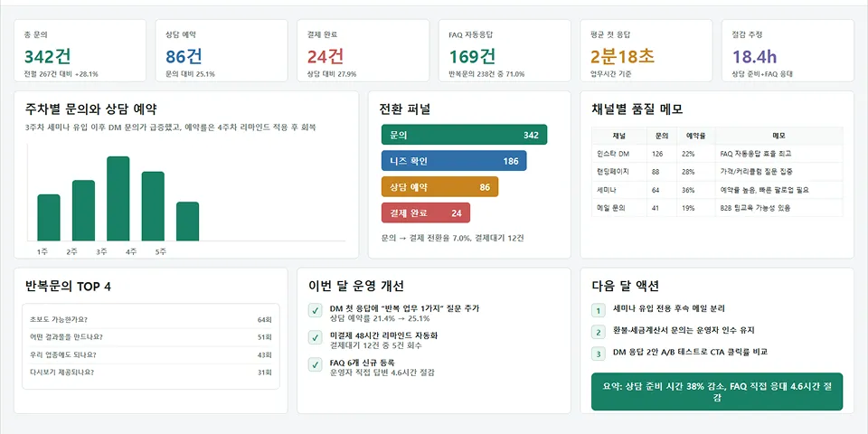This screenshot has height=434, width=868.
Task: Open the 절감 추정 18.4h card
Action: coord(788,51)
